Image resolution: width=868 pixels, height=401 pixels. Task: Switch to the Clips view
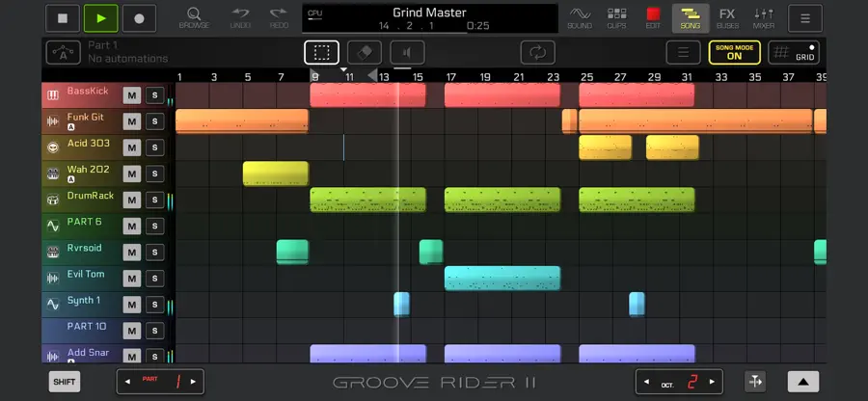(x=616, y=18)
